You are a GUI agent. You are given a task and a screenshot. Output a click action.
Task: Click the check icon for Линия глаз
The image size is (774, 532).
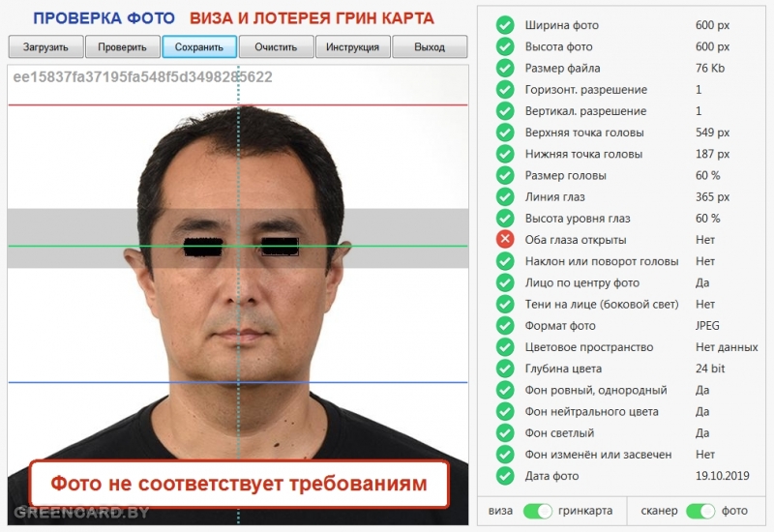pos(505,196)
